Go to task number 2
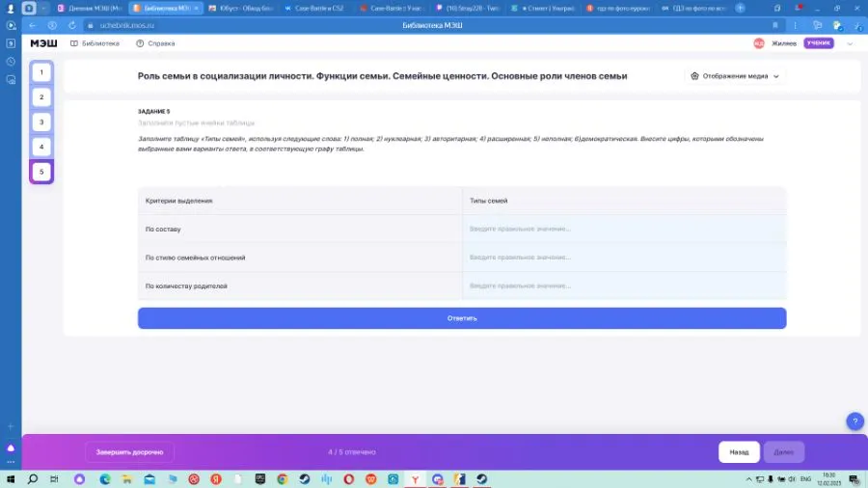The width and height of the screenshot is (868, 488). [x=41, y=97]
